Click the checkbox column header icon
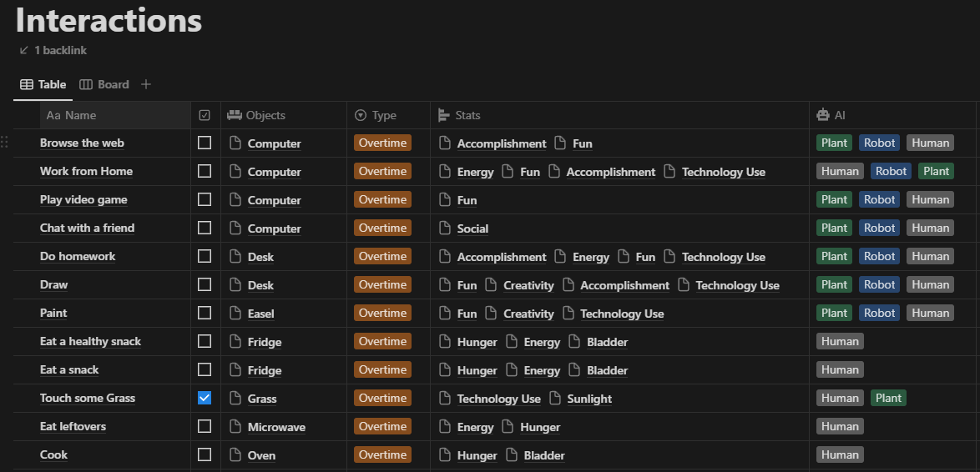Image resolution: width=980 pixels, height=472 pixels. click(x=205, y=115)
